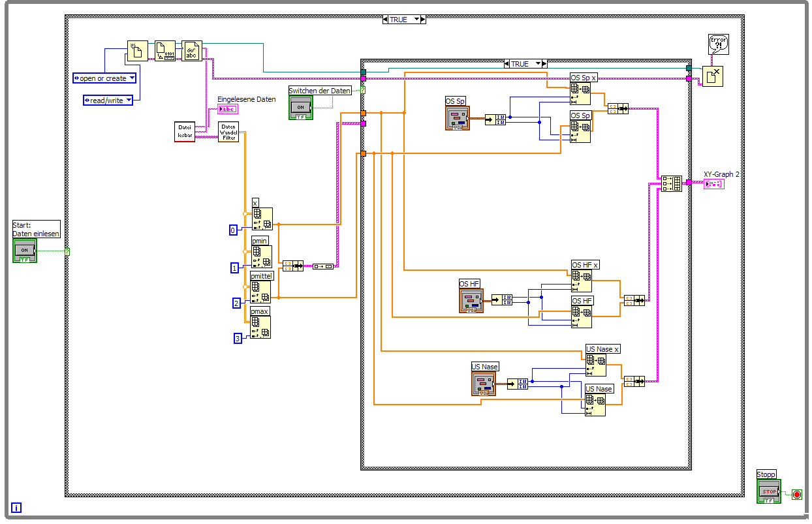Click the while loop stop condition terminal
Image resolution: width=812 pixels, height=524 pixels.
click(x=796, y=495)
